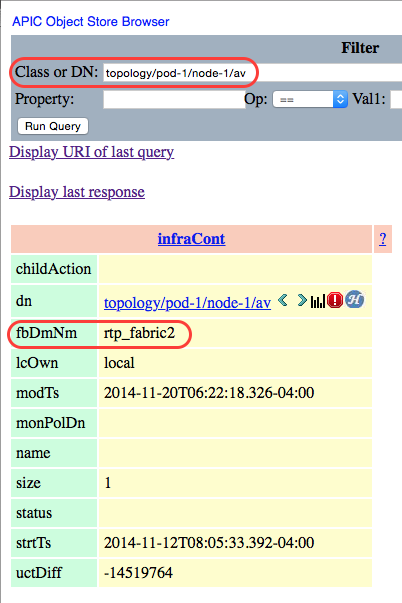This screenshot has width=402, height=603.
Task: Click the right arrow icon beside dn
Action: pos(302,300)
